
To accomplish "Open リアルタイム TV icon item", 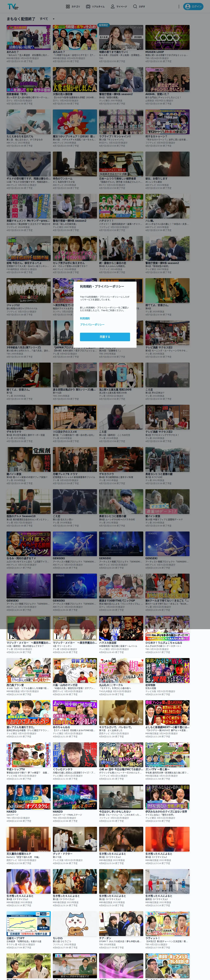I will pyautogui.click(x=95, y=7).
